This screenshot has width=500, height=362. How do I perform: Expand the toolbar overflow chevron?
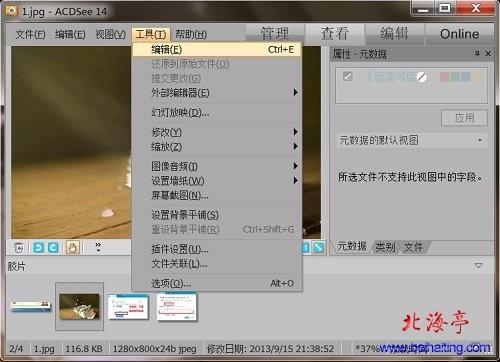pyautogui.click(x=98, y=247)
